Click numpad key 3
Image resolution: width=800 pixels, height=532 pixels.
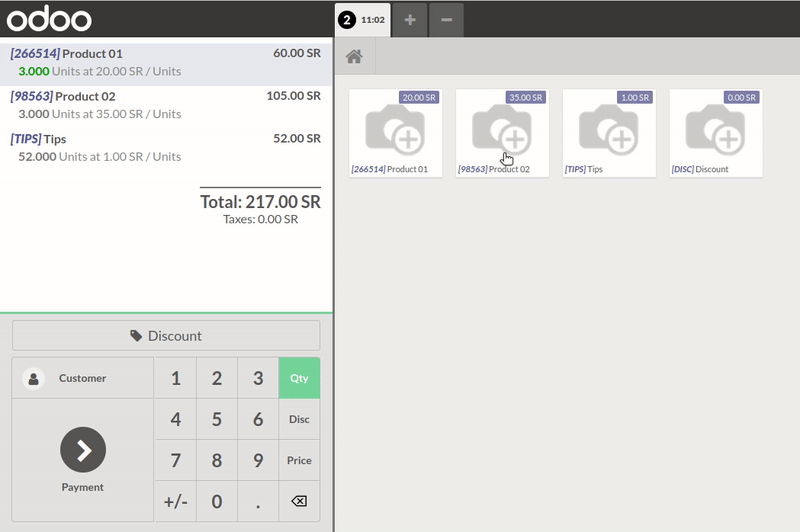pos(258,378)
